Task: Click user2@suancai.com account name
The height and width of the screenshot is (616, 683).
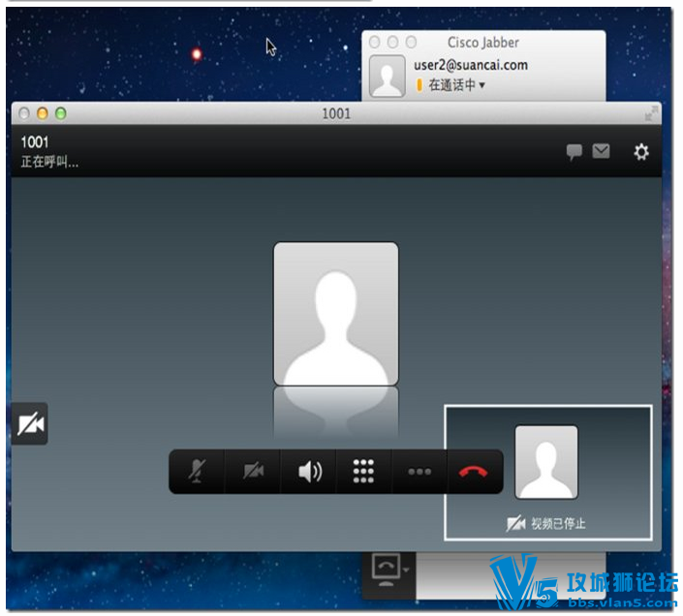Action: [x=471, y=65]
